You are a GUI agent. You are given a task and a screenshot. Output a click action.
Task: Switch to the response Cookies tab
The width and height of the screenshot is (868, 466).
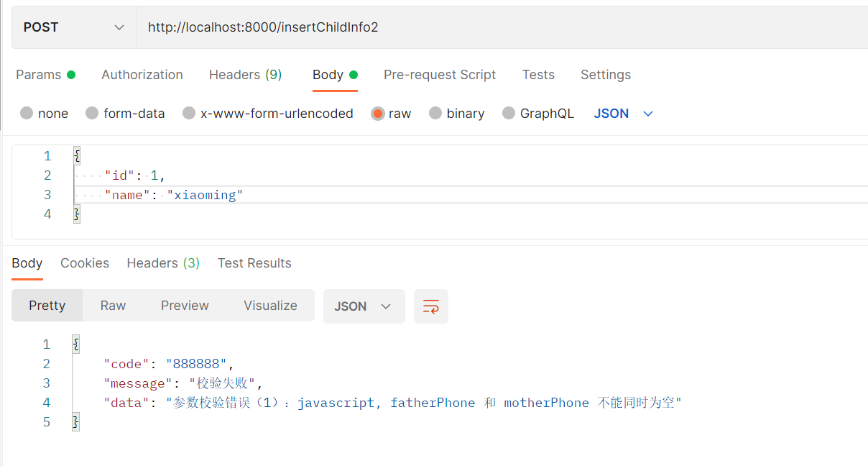click(x=85, y=263)
